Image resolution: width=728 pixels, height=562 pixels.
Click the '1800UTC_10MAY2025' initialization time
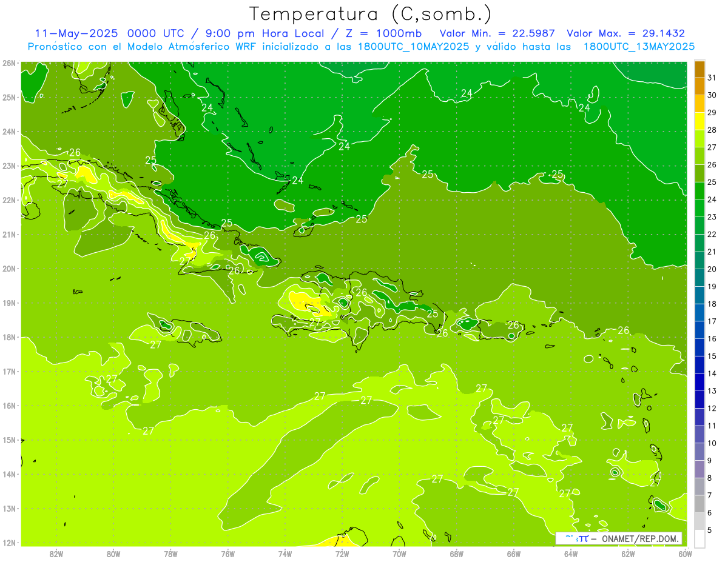pyautogui.click(x=413, y=46)
